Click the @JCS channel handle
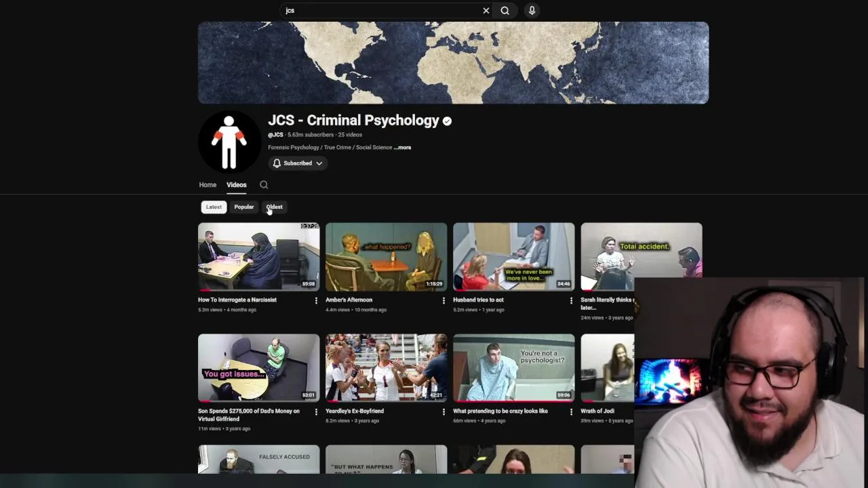 (x=275, y=135)
